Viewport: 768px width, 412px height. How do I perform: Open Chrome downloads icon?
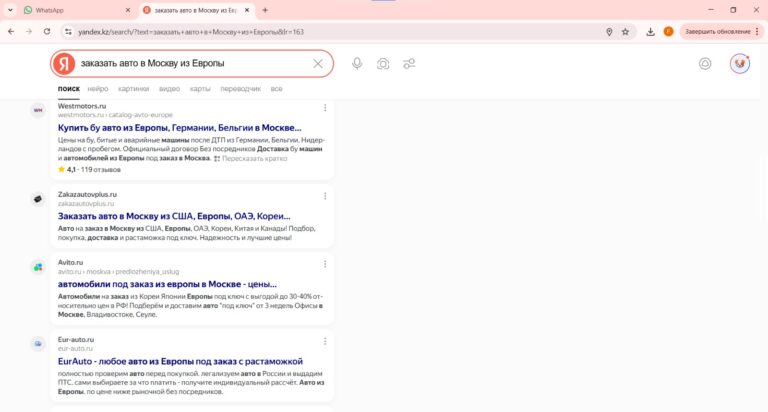point(651,31)
